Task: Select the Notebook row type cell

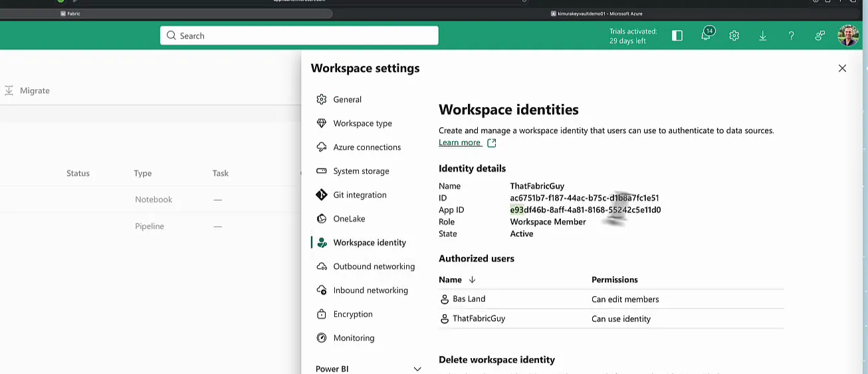Action: pyautogui.click(x=154, y=200)
